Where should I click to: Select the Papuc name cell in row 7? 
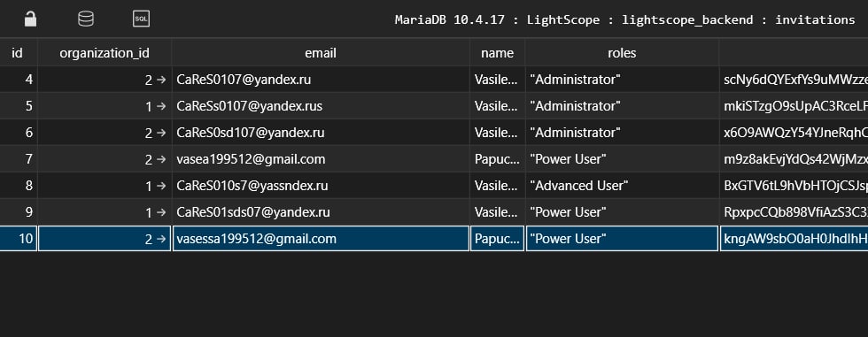coord(497,159)
